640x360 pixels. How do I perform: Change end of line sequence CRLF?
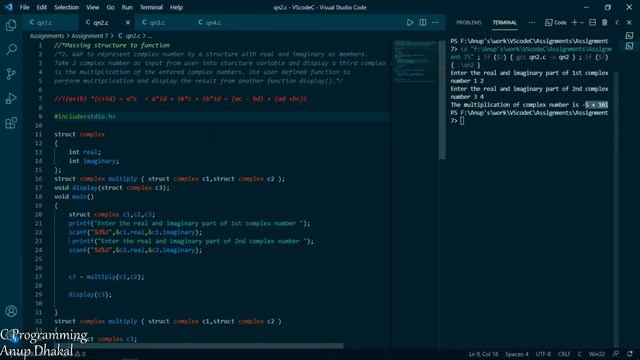click(x=564, y=354)
